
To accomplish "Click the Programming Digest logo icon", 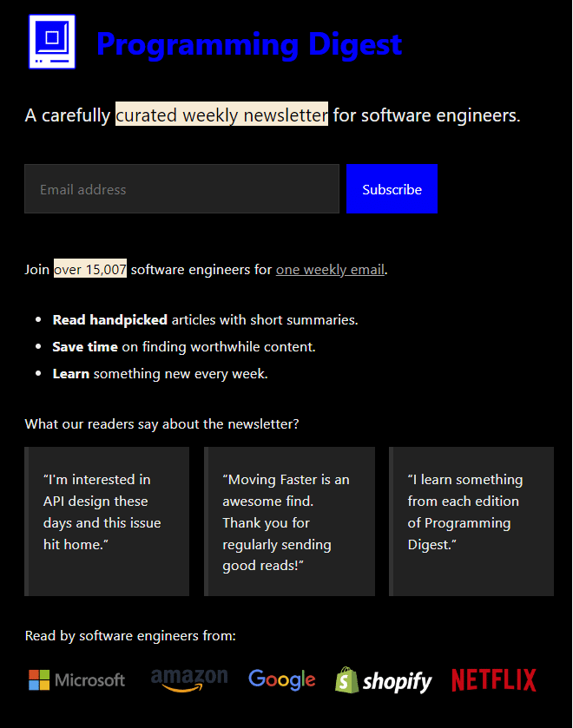I will 52,41.
